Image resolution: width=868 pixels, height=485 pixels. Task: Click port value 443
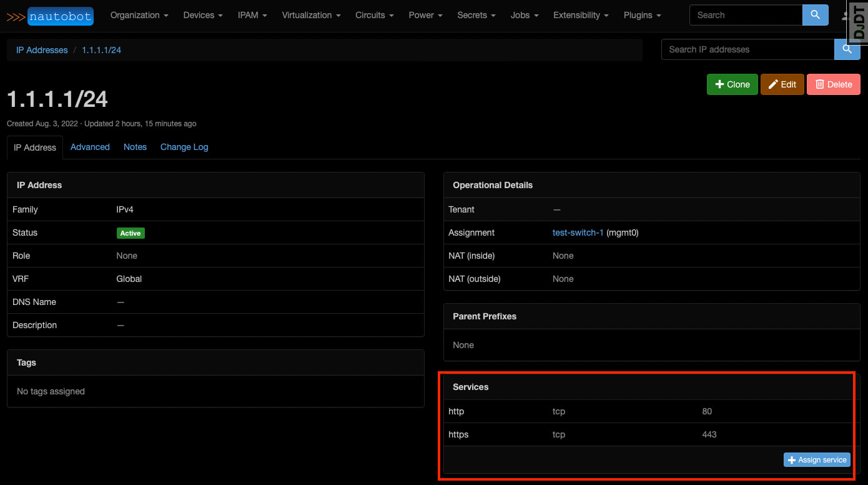click(x=709, y=434)
